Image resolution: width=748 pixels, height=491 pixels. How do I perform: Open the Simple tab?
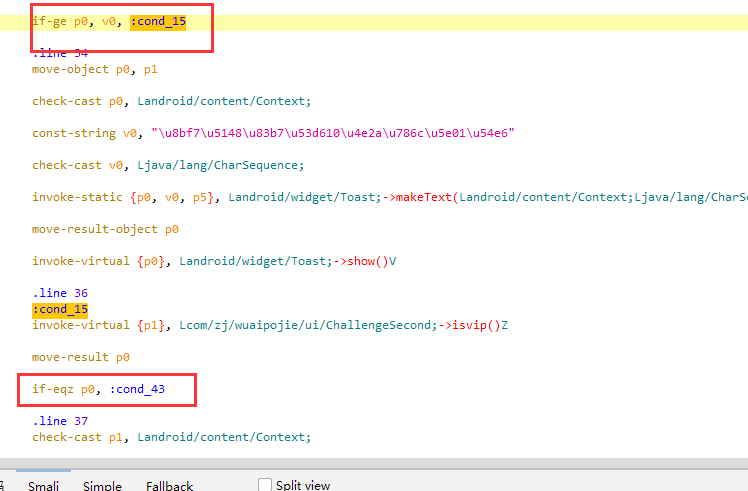[102, 486]
